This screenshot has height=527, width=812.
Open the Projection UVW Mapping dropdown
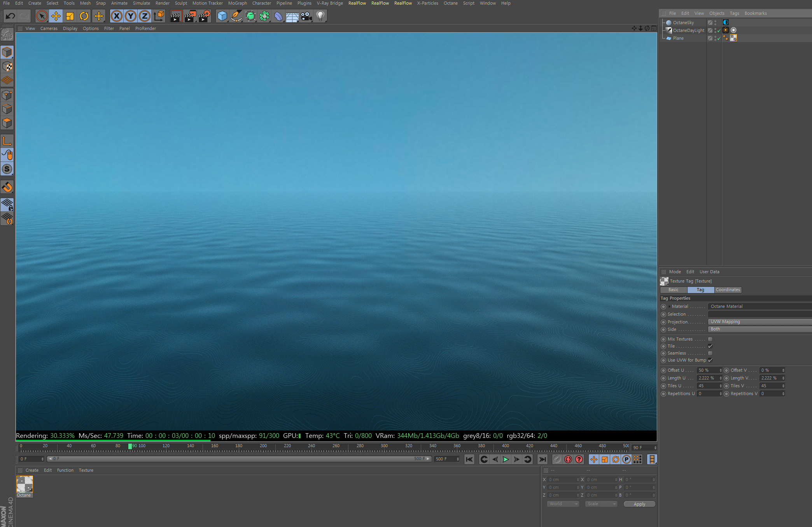pos(760,321)
